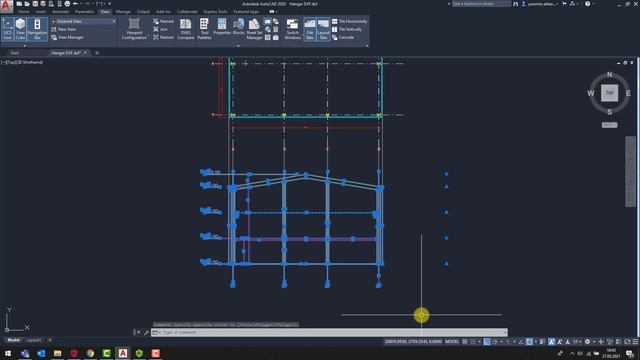Open workspace switching gear
The width and height of the screenshot is (640, 360).
pos(587,342)
